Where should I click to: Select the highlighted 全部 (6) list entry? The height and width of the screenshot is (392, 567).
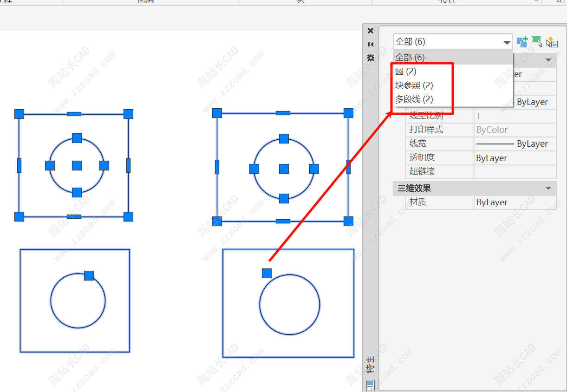[x=410, y=58]
